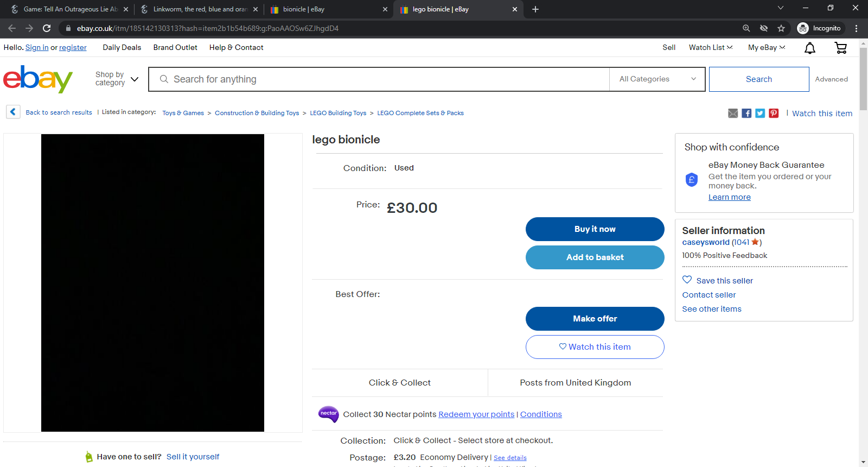
Task: Open Toys & Games breadcrumb
Action: (183, 113)
